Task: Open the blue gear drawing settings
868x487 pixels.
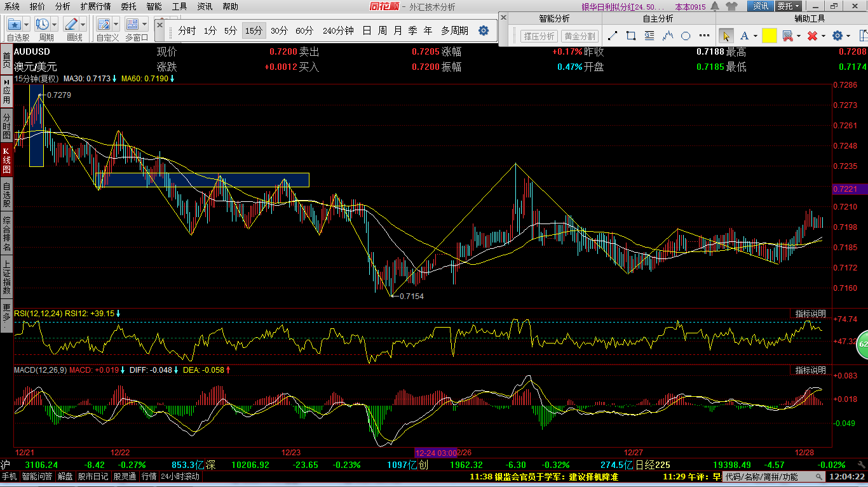Action: pyautogui.click(x=837, y=36)
